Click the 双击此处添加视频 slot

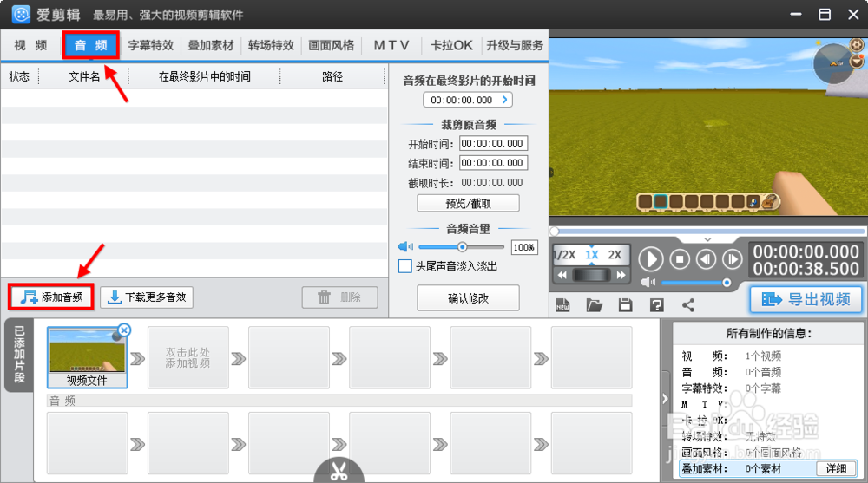(x=188, y=357)
